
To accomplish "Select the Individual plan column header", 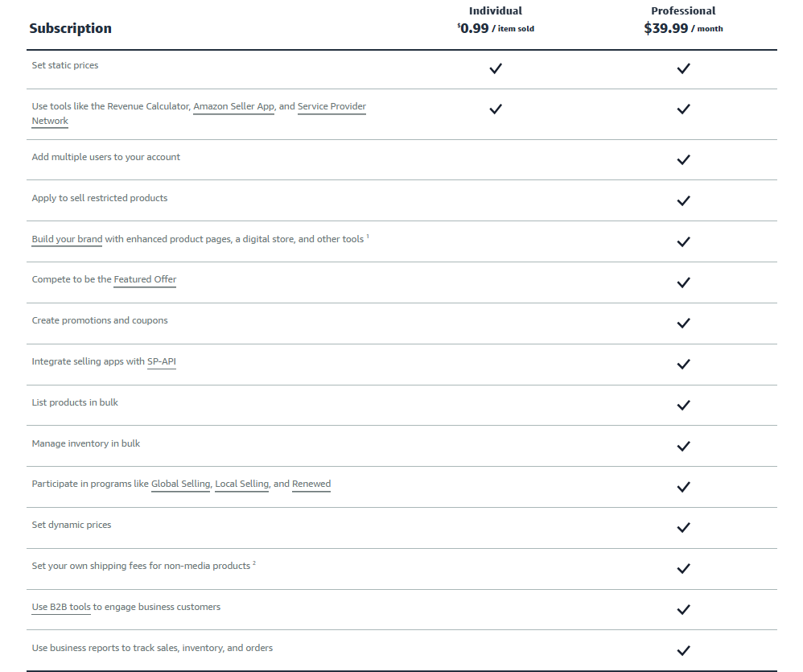I will tap(496, 11).
